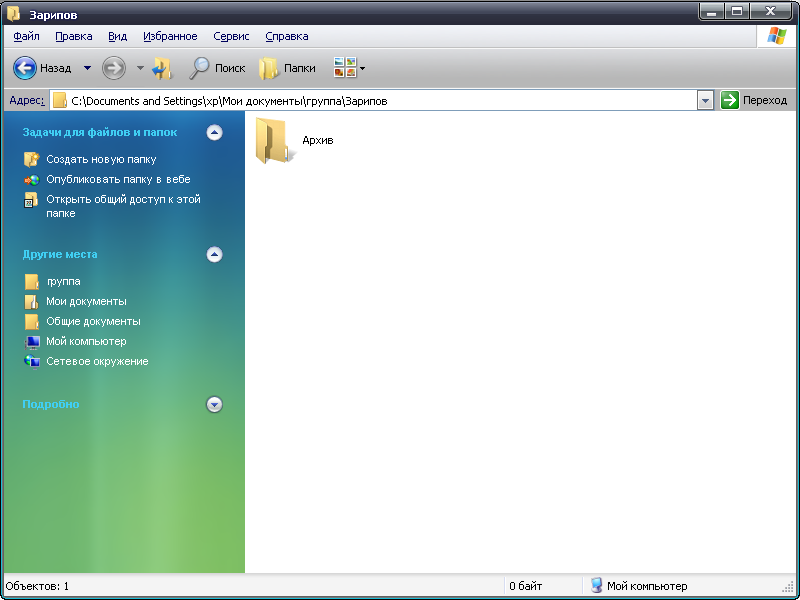Click Опубликовать папку в вебе link
Screen dimensions: 800x600
coord(118,180)
